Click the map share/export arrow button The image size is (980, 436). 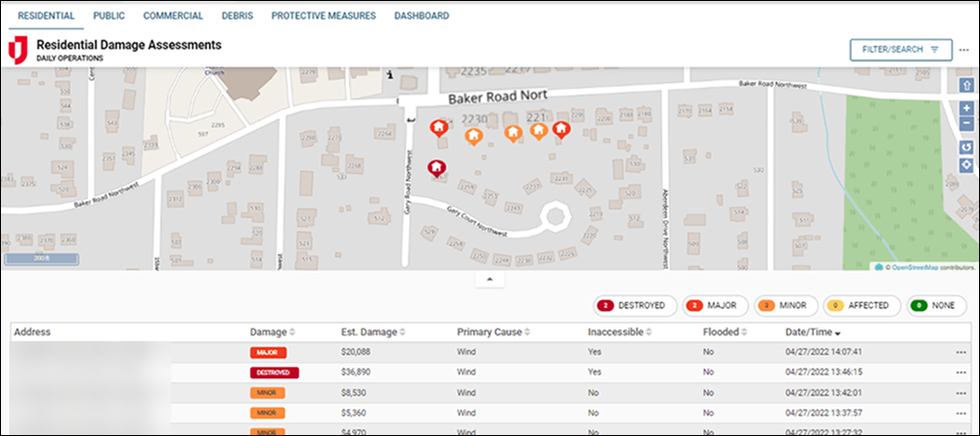tap(966, 84)
